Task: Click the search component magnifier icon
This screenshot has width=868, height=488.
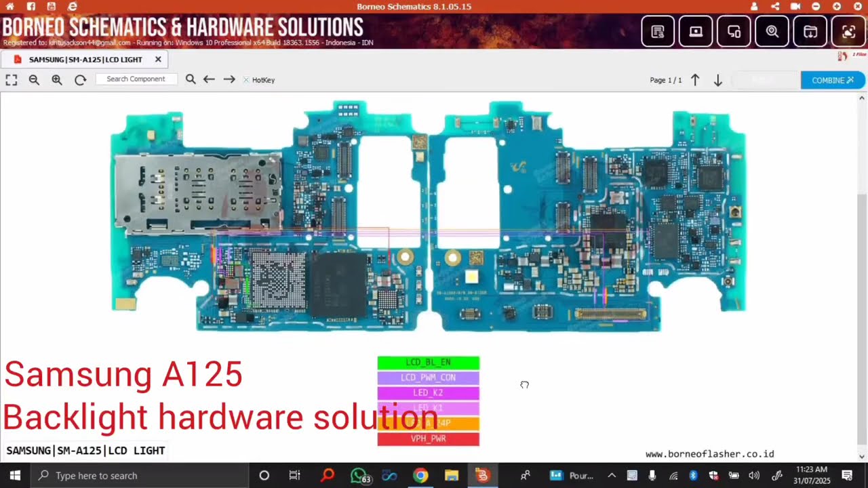Action: click(191, 79)
